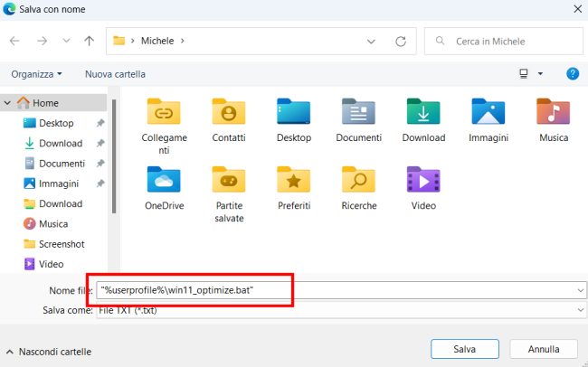The image size is (588, 367).
Task: Click the navigation pane scrollbar
Action: click(114, 156)
